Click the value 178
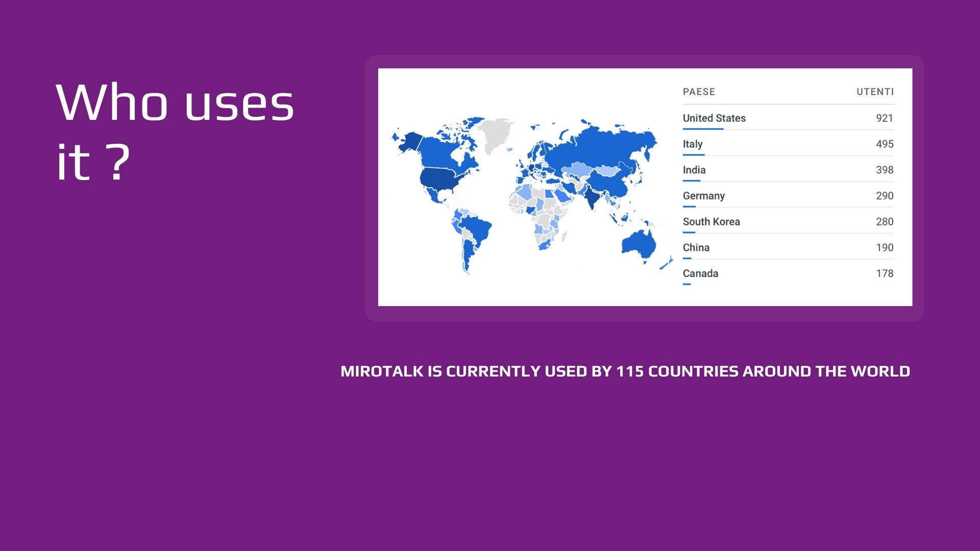980x551 pixels. (x=885, y=273)
